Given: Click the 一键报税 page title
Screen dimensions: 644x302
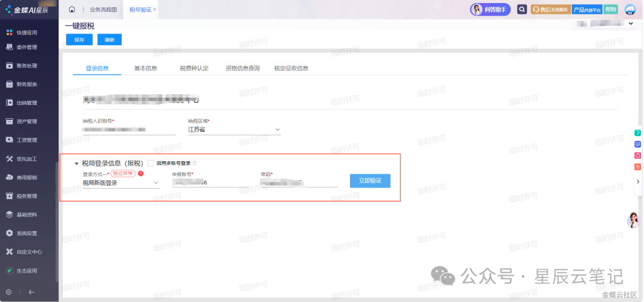Looking at the screenshot, I should click(x=80, y=26).
